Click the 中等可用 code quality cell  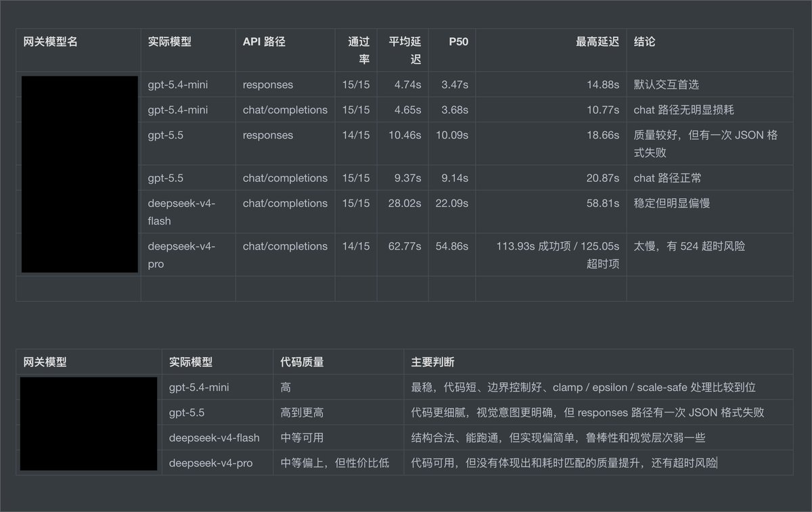click(302, 438)
